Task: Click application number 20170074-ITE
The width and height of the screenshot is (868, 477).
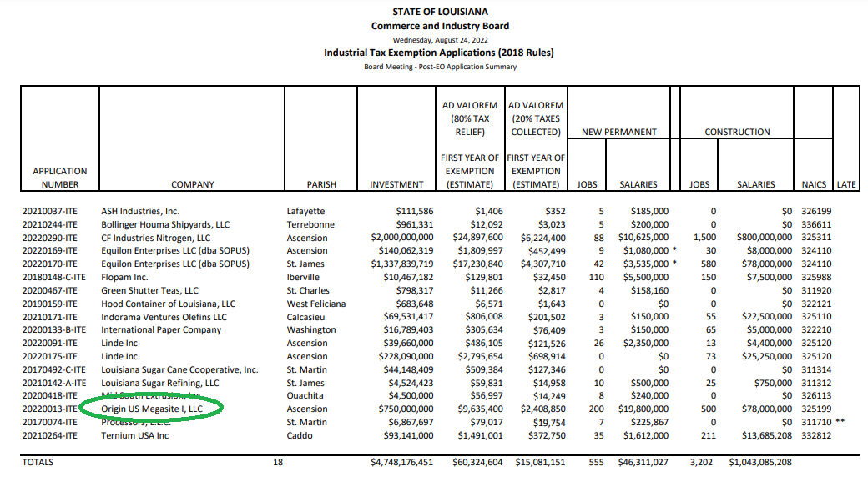Action: [x=50, y=422]
